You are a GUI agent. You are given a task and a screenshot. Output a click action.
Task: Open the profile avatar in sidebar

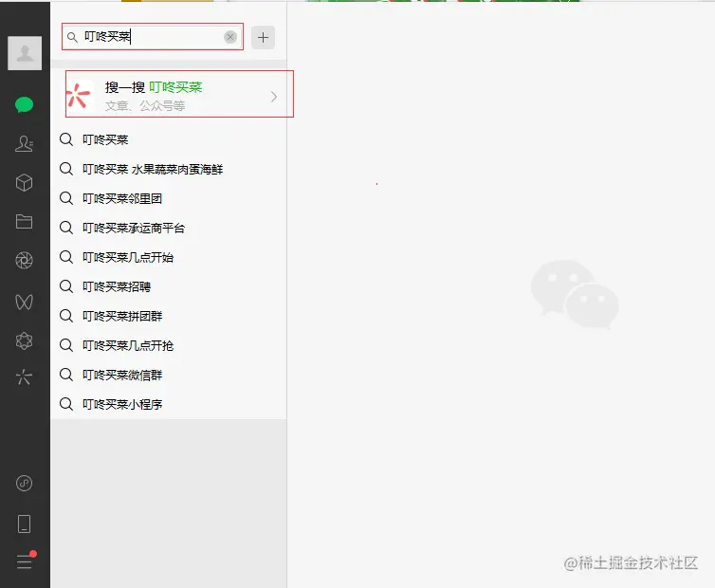tap(25, 53)
